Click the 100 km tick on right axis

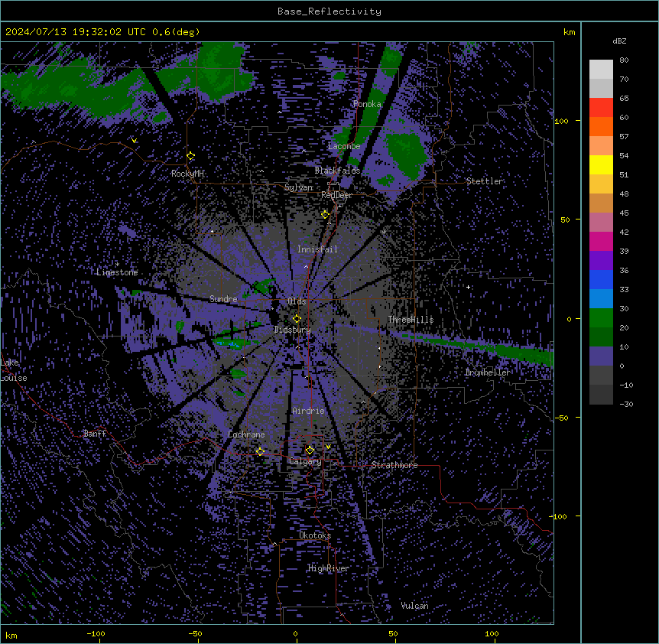[x=561, y=121]
